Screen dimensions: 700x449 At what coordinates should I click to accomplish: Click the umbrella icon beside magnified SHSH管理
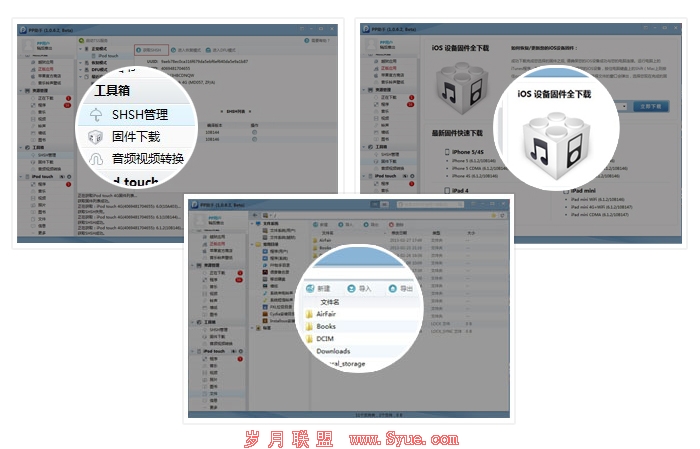click(96, 115)
